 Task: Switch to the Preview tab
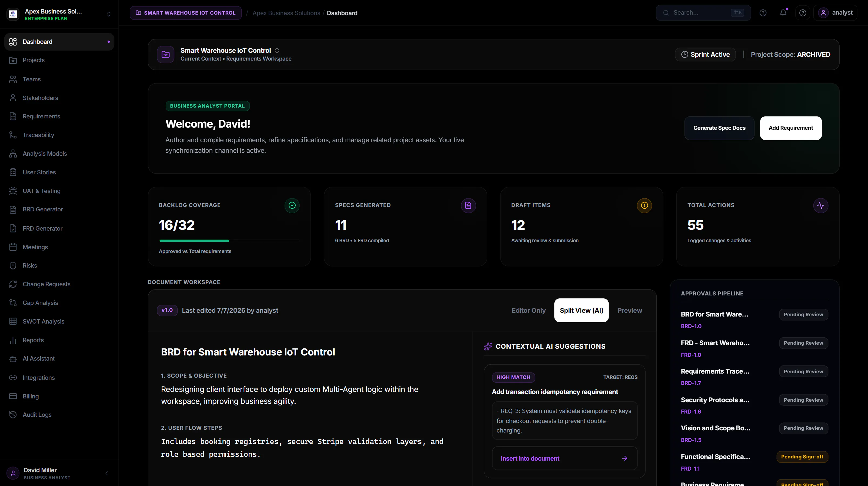629,310
